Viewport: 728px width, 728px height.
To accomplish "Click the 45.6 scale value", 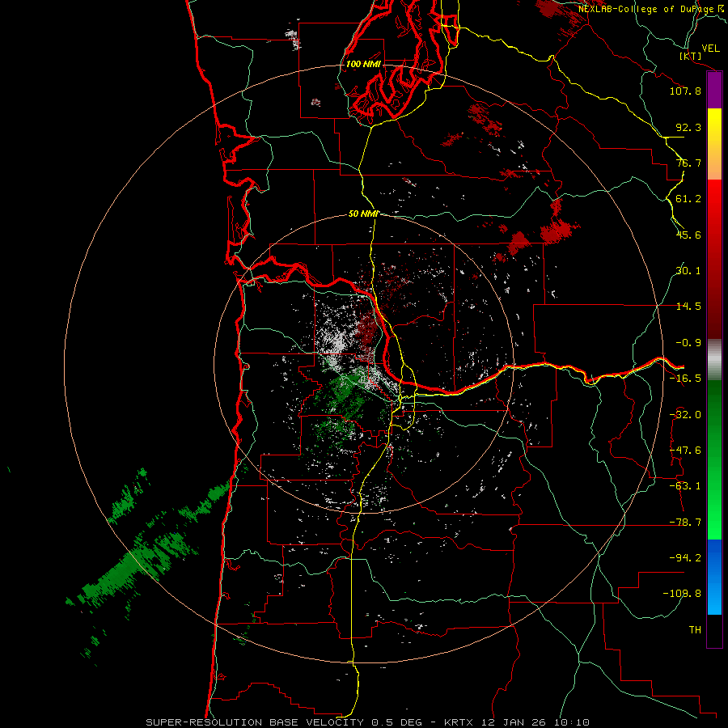I will (688, 235).
